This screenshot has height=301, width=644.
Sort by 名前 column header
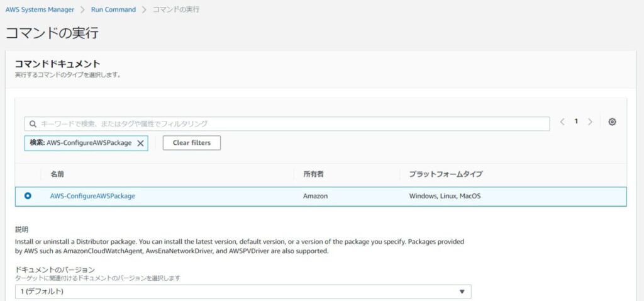click(57, 174)
